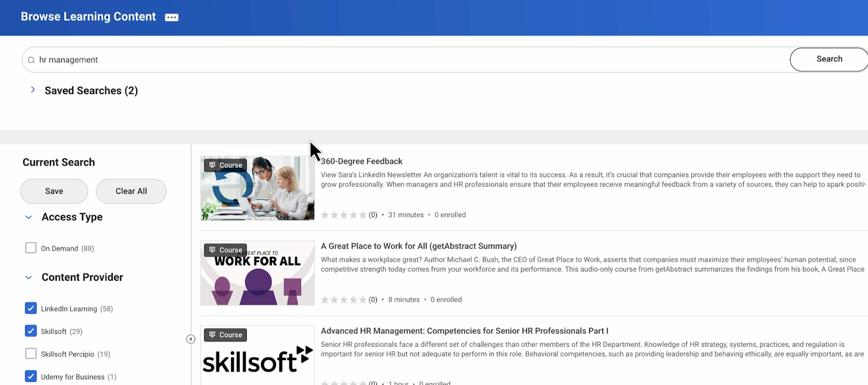Click star rating of Great Place to Work

343,300
